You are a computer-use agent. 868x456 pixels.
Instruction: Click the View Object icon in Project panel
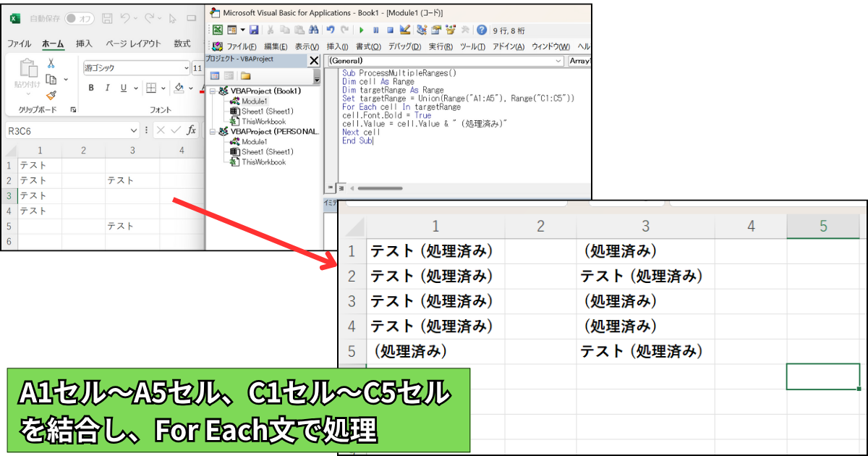(x=228, y=75)
